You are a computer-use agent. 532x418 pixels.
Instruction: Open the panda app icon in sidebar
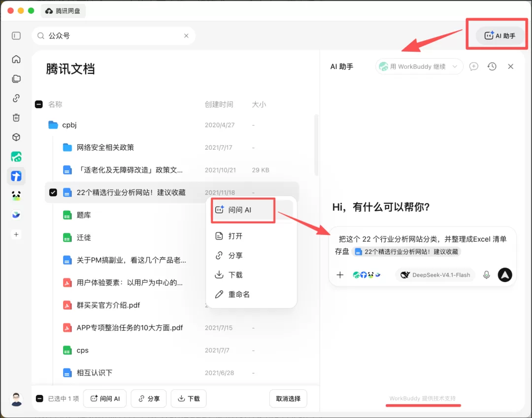pyautogui.click(x=16, y=195)
